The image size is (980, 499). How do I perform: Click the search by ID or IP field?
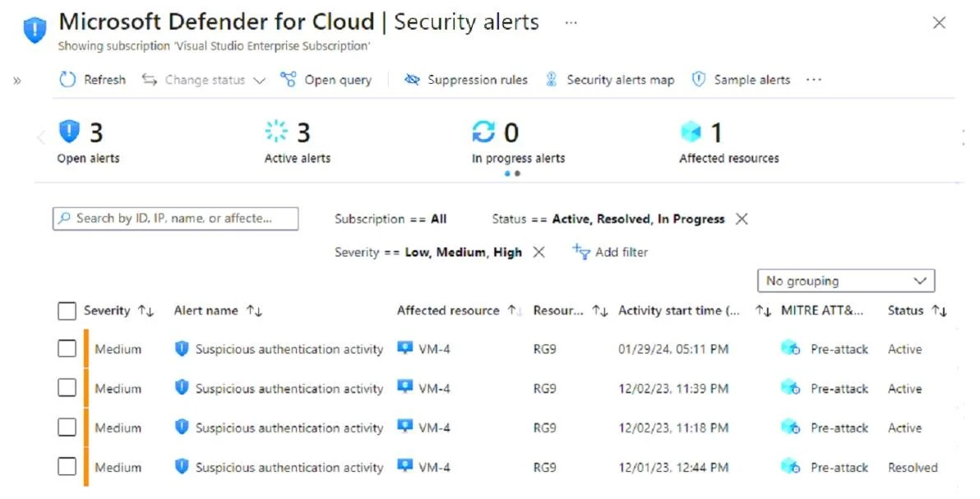tap(176, 219)
